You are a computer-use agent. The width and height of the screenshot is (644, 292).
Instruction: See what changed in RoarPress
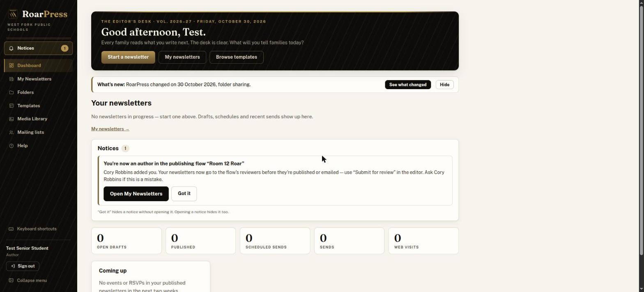point(408,85)
